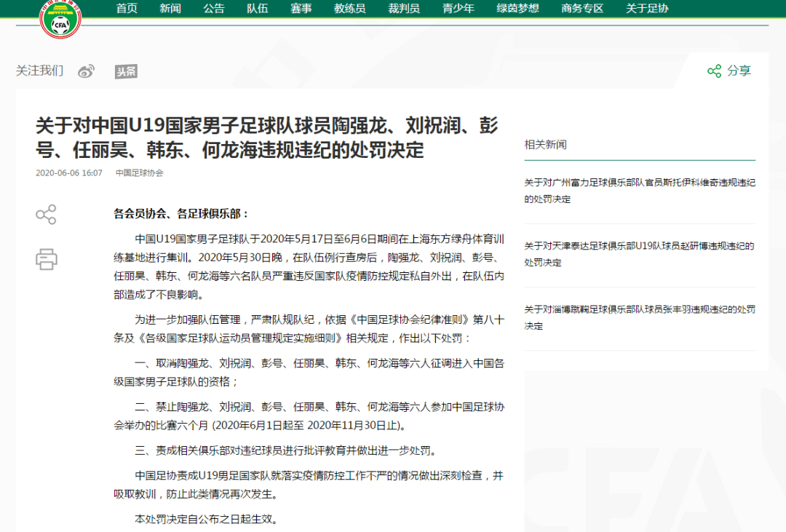The image size is (786, 532).
Task: Click the article title about U19 球员处罚决定
Action: pyautogui.click(x=266, y=138)
